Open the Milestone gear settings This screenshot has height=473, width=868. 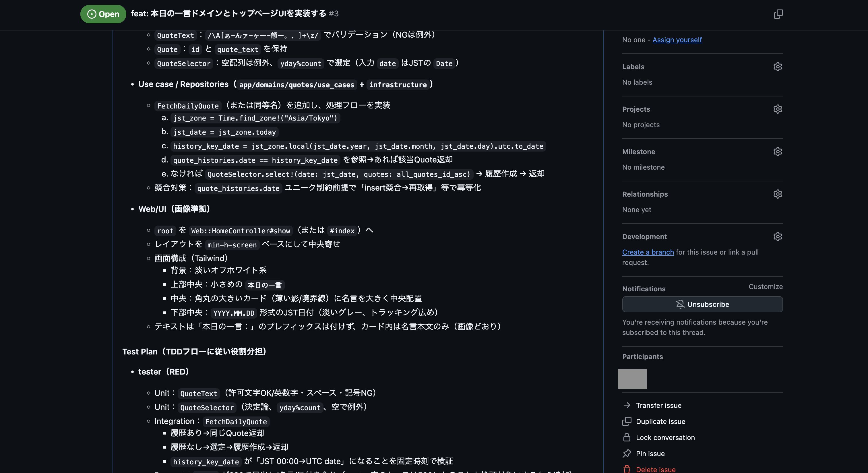point(777,152)
